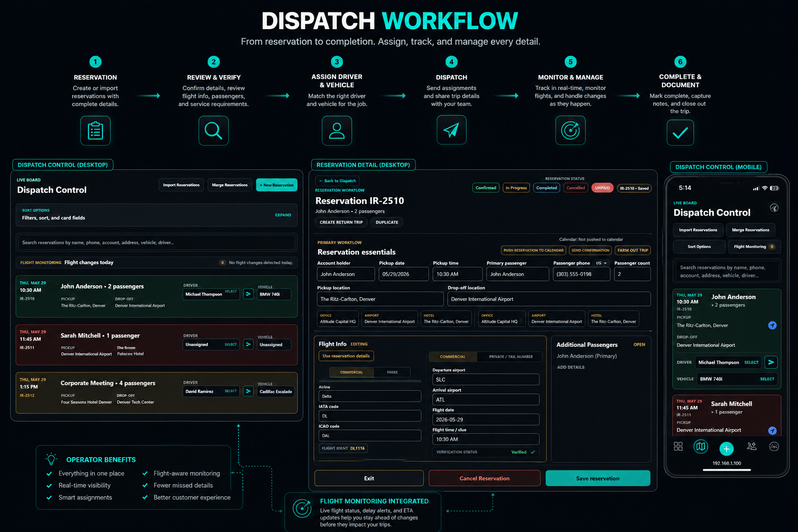Tap blue location icon in mobile John Anderson card
The width and height of the screenshot is (798, 532).
(773, 325)
